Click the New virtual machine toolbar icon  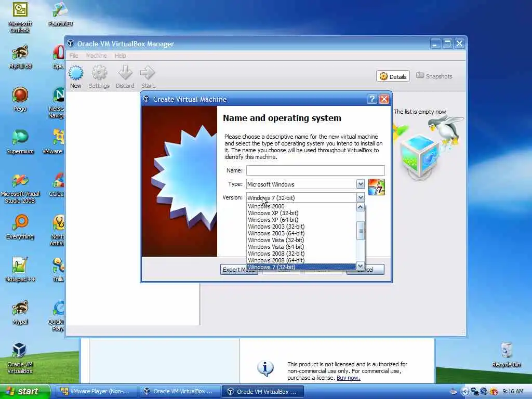point(76,77)
